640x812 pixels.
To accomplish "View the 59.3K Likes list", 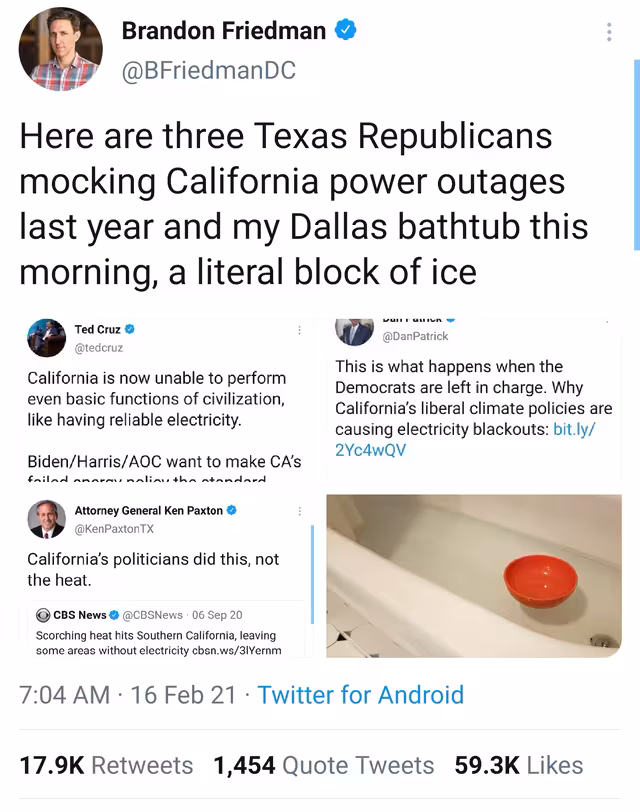I will point(518,765).
